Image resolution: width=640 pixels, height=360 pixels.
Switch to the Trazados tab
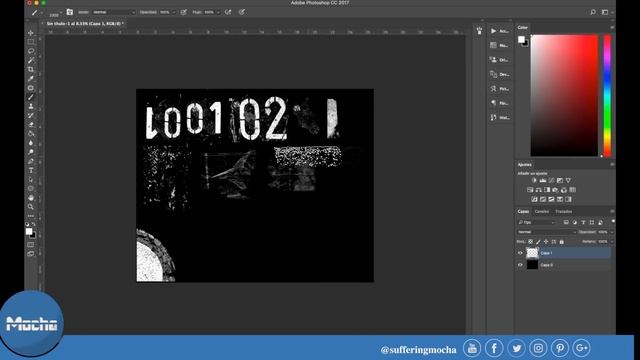click(x=563, y=211)
